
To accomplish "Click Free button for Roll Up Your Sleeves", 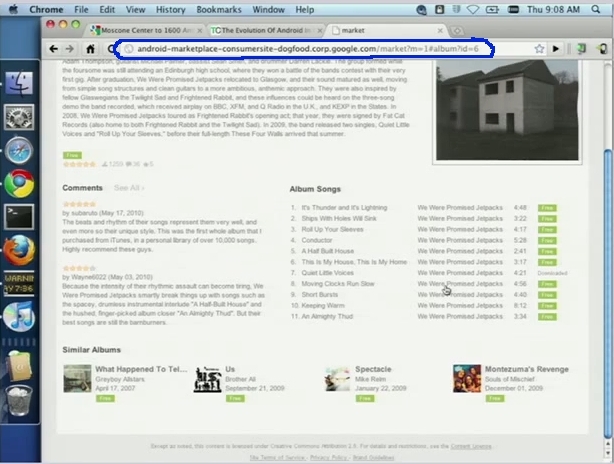I will (547, 230).
